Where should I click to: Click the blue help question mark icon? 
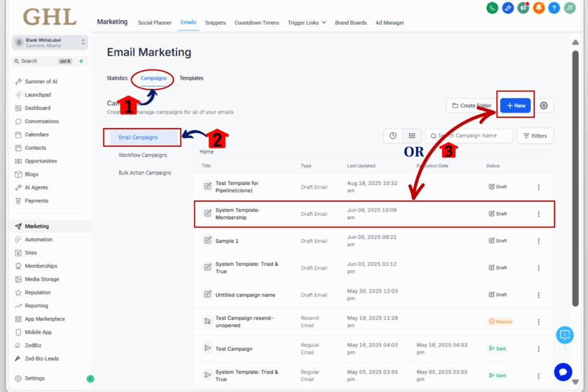point(554,7)
